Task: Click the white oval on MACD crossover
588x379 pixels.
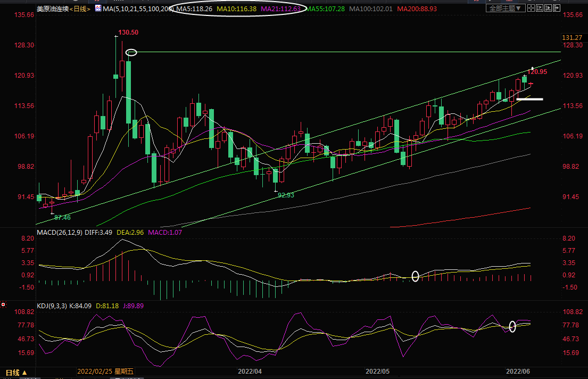Action: (x=416, y=276)
